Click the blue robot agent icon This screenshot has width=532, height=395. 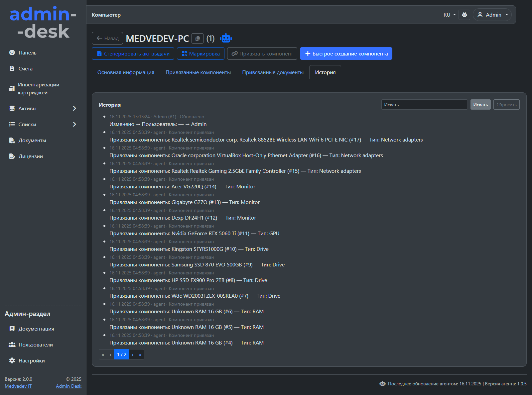pos(226,39)
